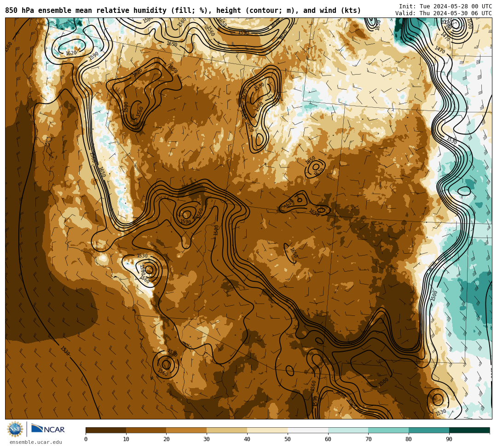Click the 90-100 dark green colorbar segment
497x448 pixels.
(469, 430)
